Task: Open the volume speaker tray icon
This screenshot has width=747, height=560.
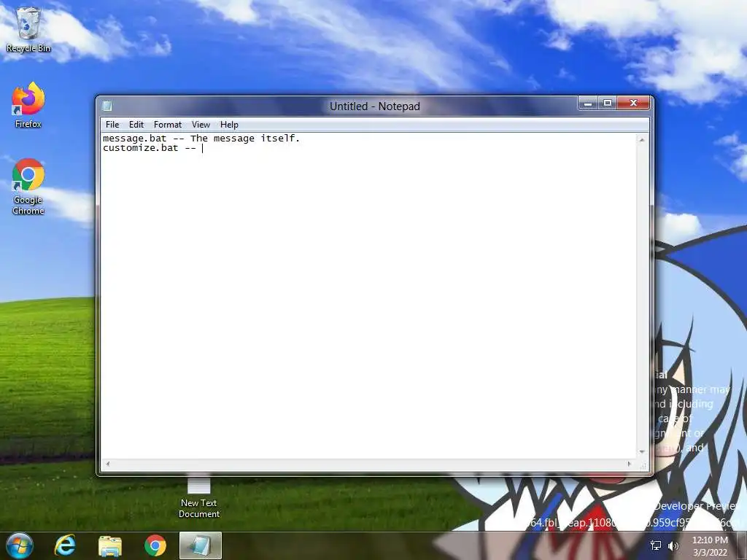Action: coord(673,545)
